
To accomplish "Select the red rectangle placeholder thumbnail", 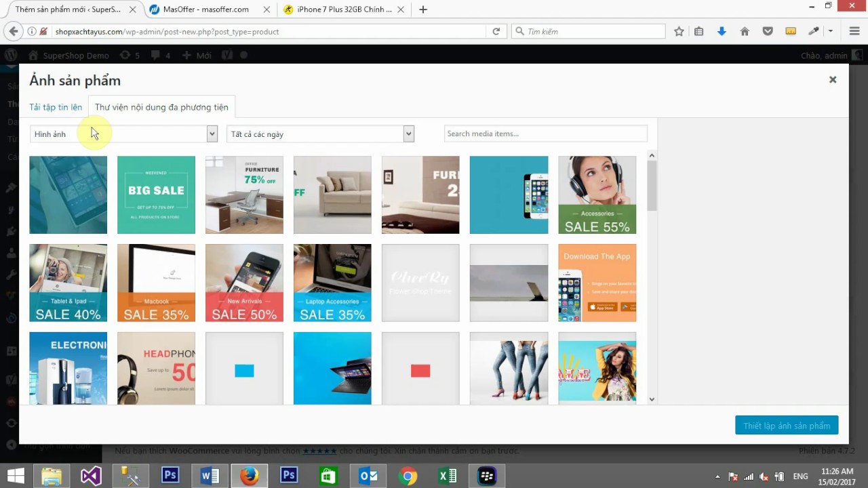I will pos(420,368).
